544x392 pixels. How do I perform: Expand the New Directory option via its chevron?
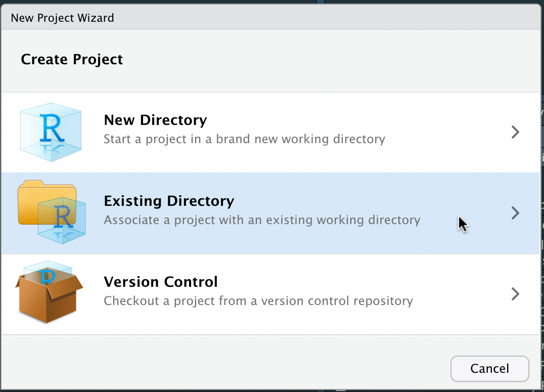tap(515, 132)
